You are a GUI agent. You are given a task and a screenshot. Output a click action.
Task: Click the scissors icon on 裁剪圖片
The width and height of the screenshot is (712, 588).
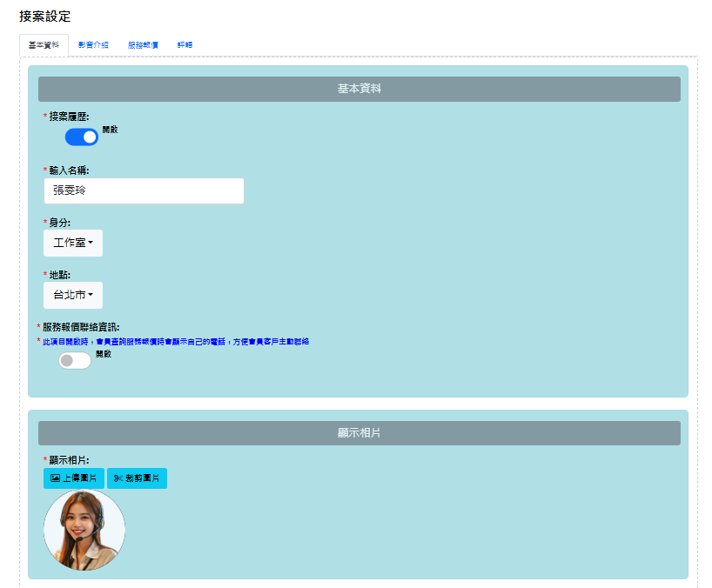118,478
